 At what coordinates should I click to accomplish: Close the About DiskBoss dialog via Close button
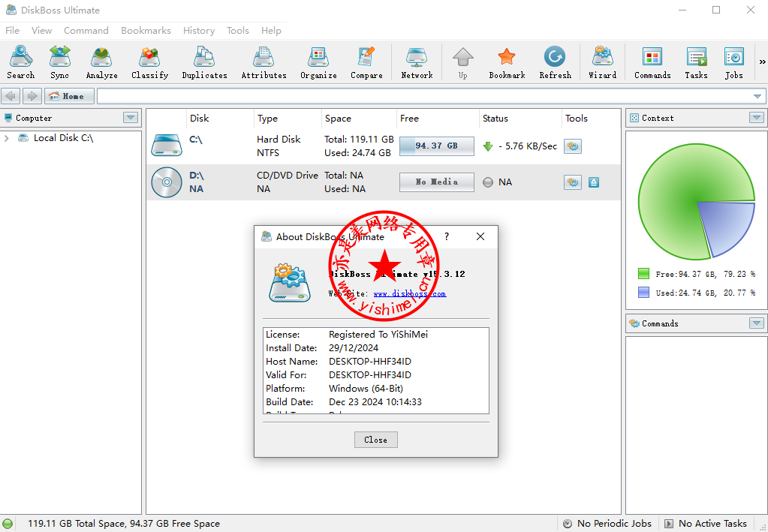coord(375,440)
